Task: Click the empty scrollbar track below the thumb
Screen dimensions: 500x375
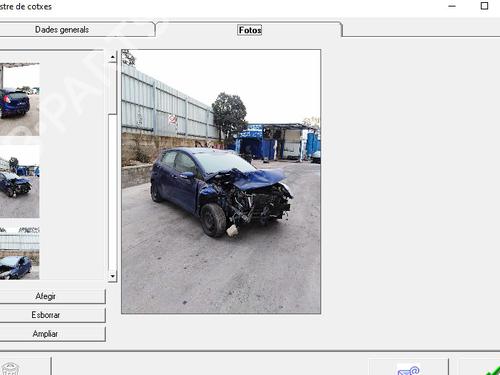Action: point(113,192)
